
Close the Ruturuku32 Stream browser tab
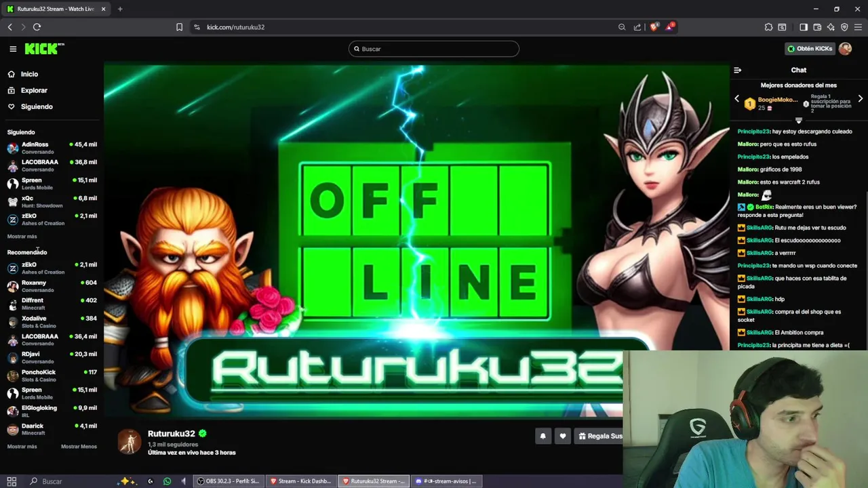pyautogui.click(x=103, y=9)
